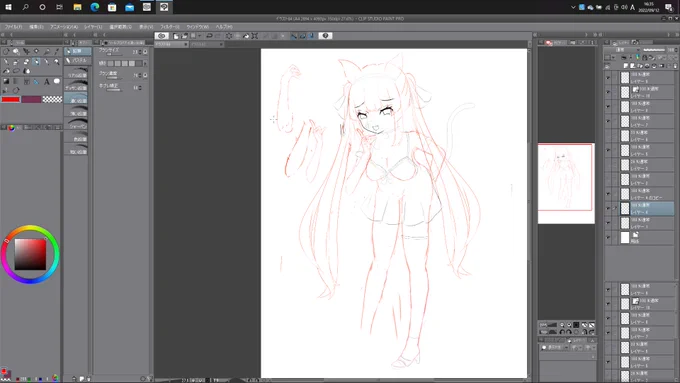The width and height of the screenshot is (680, 383).
Task: Open save options dropdown arrow beside save icon
Action: 199,36
